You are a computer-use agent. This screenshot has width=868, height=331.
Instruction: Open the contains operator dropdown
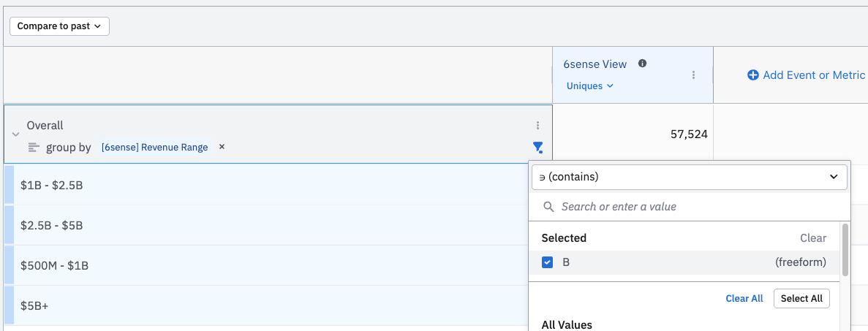[x=689, y=177]
